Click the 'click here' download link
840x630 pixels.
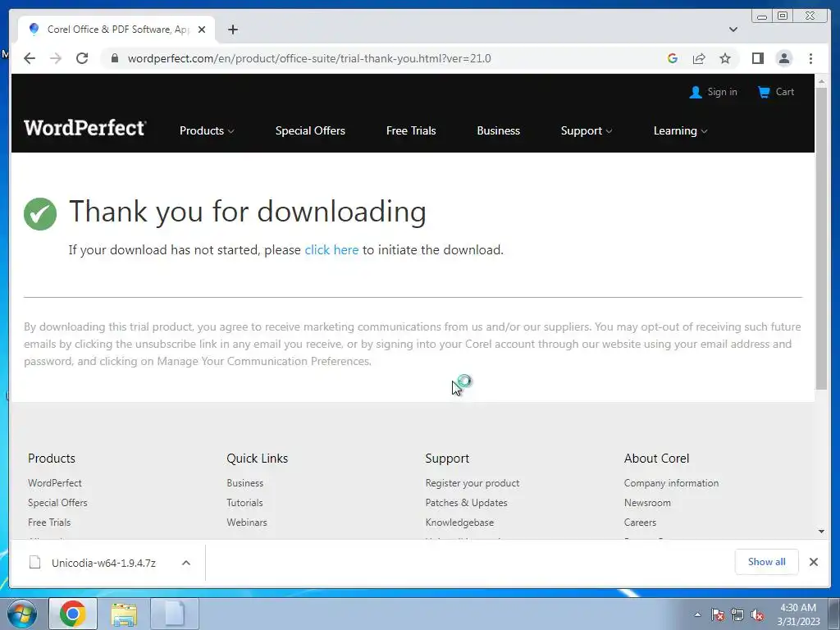coord(331,250)
